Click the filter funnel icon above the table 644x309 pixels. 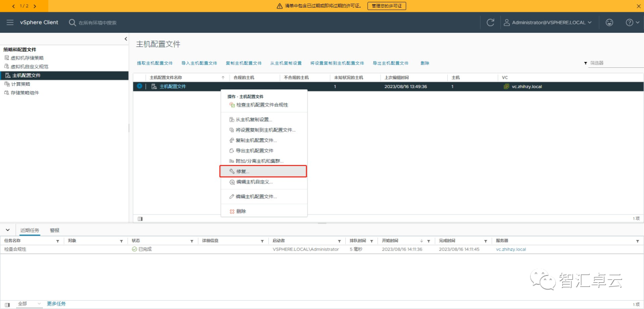pos(586,64)
